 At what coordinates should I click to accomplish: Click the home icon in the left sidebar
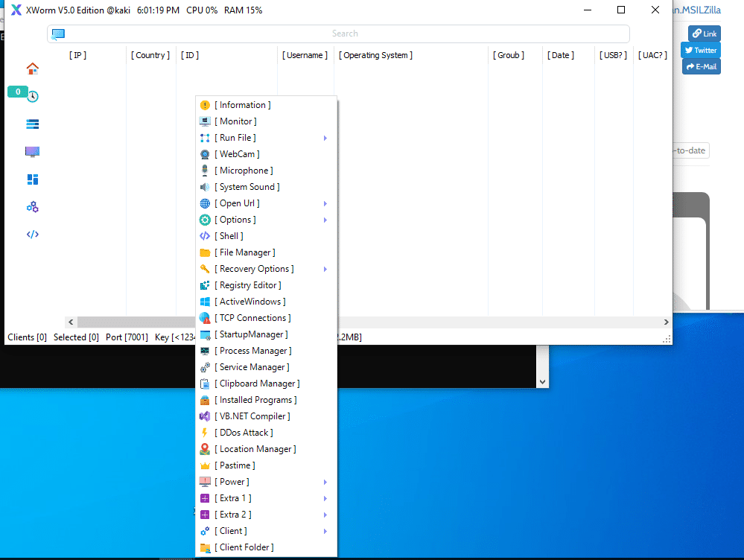pos(32,69)
